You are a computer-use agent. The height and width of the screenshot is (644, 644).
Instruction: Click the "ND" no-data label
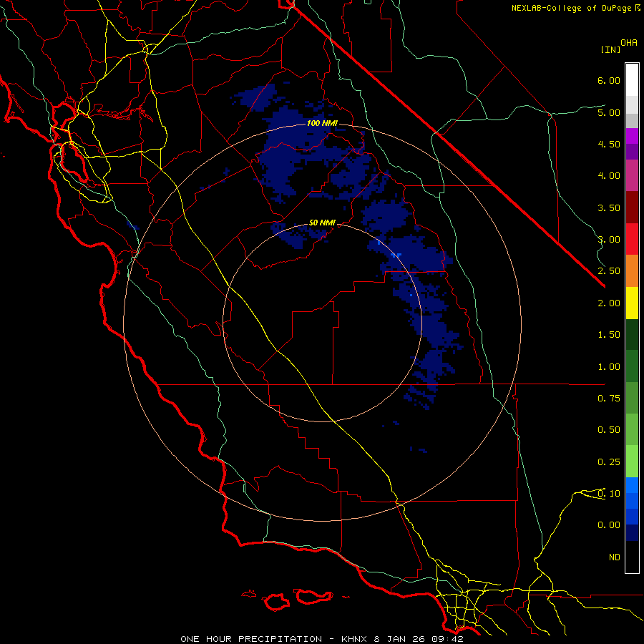pyautogui.click(x=615, y=557)
